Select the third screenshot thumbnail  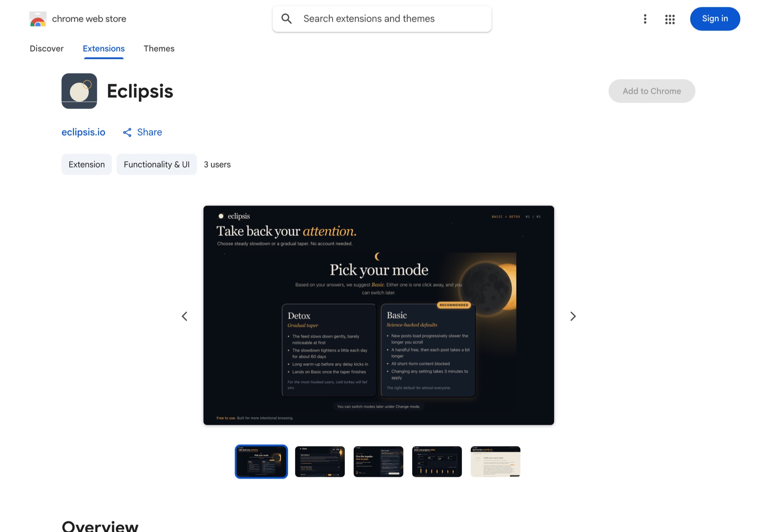pyautogui.click(x=378, y=461)
